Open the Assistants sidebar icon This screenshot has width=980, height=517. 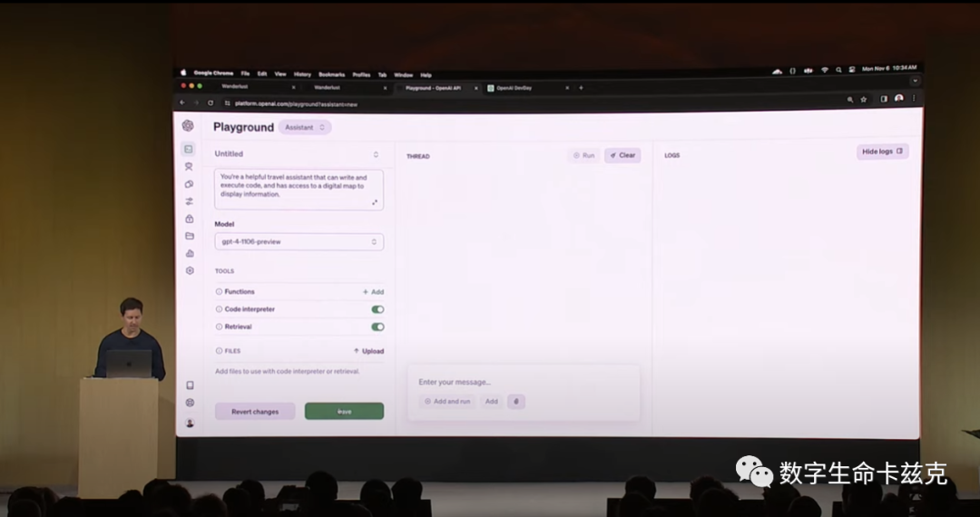coord(189,167)
